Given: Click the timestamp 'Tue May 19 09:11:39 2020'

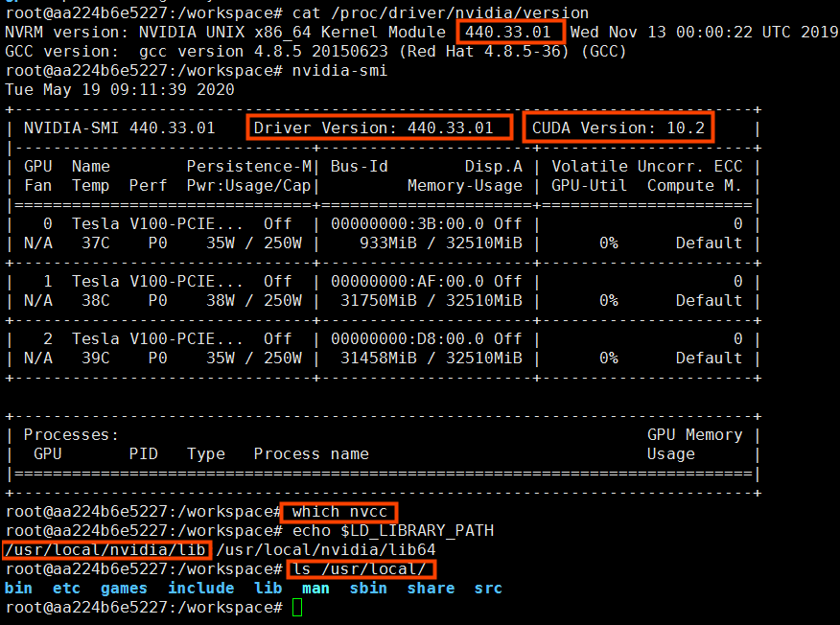Looking at the screenshot, I should (120, 89).
